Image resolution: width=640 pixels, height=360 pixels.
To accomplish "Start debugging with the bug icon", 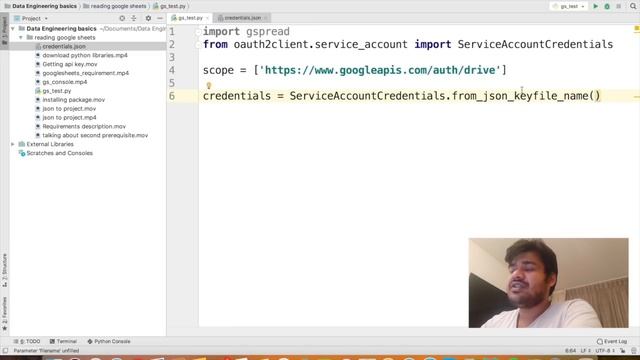I will tap(607, 6).
